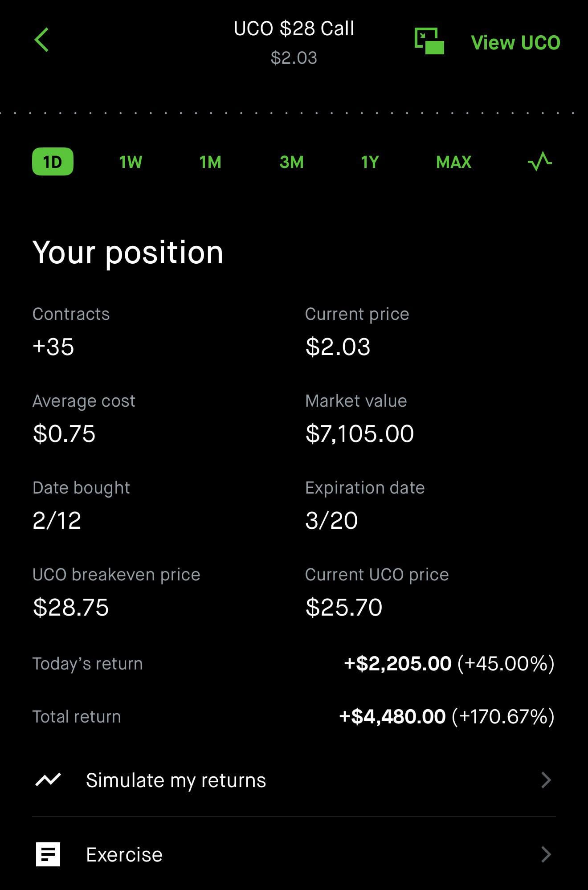Show the 1Y chart range
The width and height of the screenshot is (588, 890).
370,162
